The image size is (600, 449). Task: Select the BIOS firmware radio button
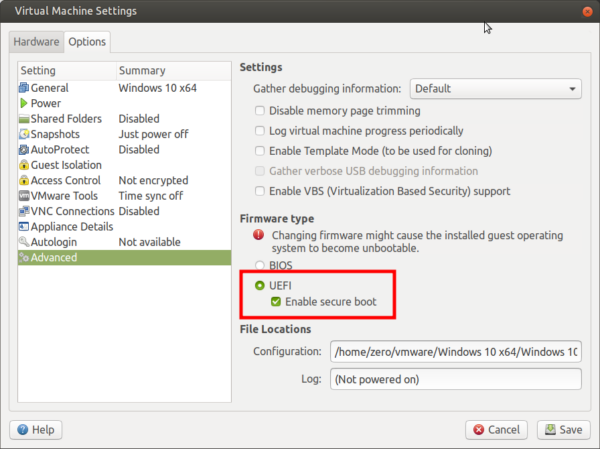tap(260, 265)
